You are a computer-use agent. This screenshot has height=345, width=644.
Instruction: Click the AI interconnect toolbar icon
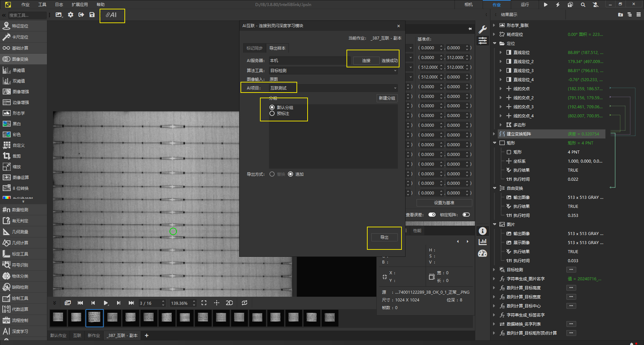point(112,15)
